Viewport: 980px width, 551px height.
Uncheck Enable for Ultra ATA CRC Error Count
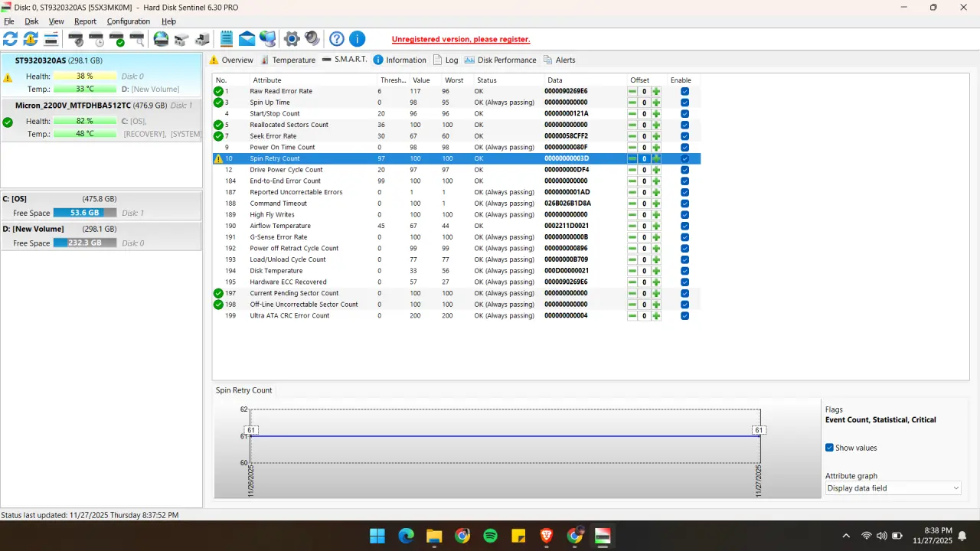(684, 316)
